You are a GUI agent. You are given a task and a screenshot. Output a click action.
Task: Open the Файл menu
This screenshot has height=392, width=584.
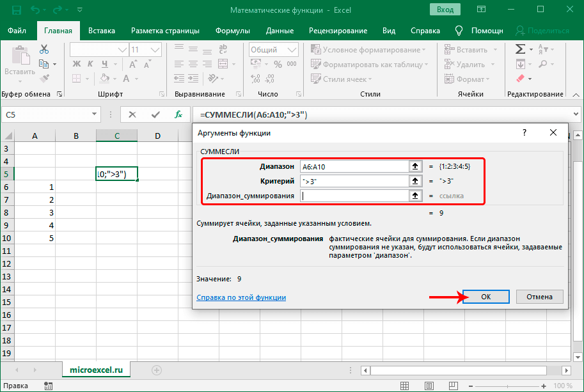click(x=17, y=31)
